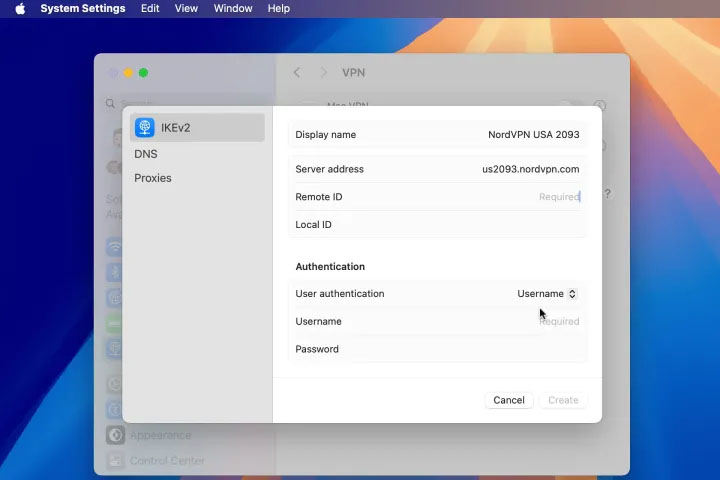Click the Appearance icon in sidebar

(115, 435)
